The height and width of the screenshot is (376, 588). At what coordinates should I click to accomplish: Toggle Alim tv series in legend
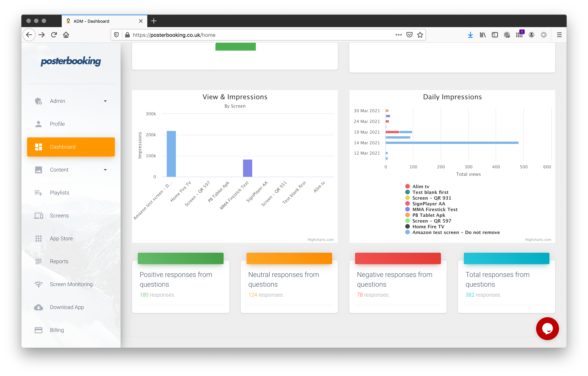point(420,186)
